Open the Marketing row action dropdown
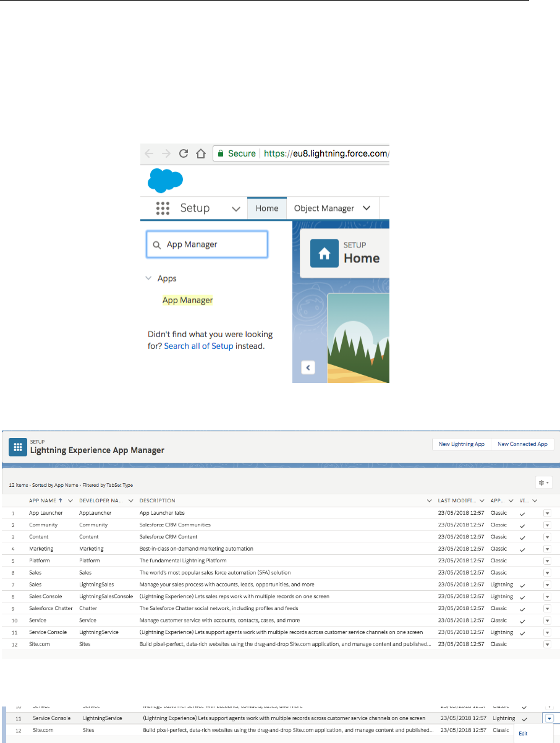 [547, 549]
